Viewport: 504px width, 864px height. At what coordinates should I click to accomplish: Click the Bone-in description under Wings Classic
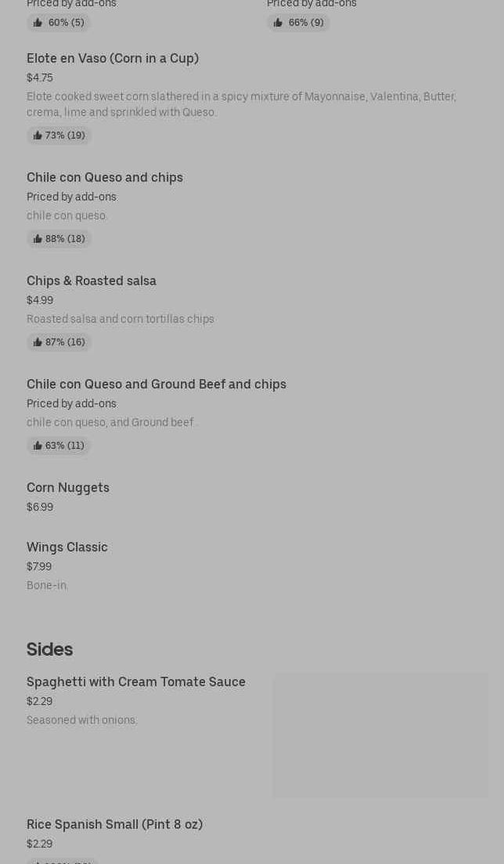[x=48, y=586]
